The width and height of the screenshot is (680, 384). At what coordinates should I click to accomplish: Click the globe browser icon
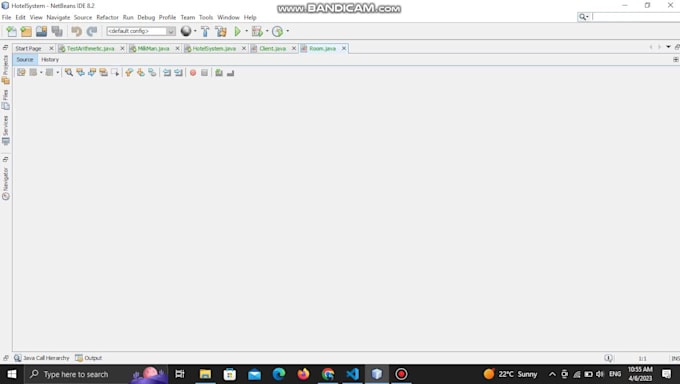tap(186, 31)
